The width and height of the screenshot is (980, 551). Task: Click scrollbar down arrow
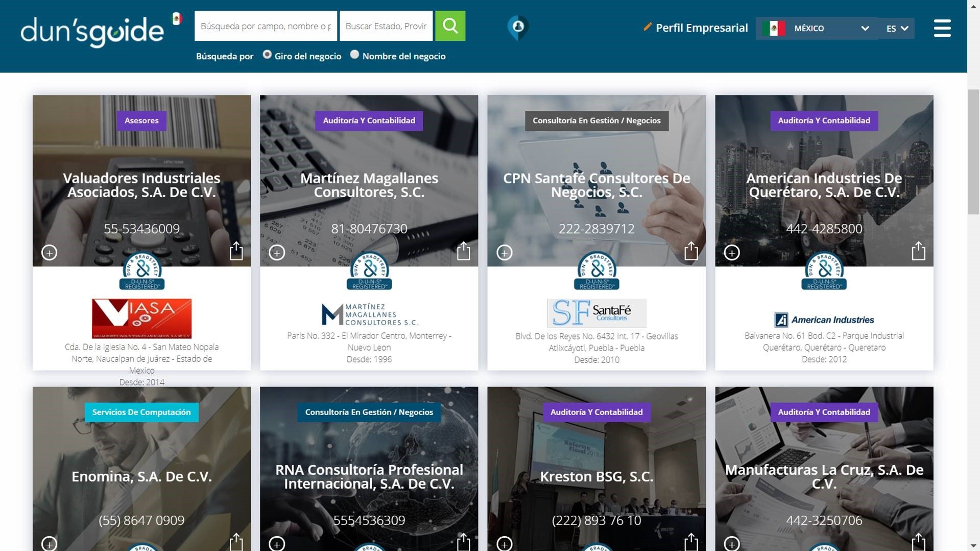pos(974,546)
